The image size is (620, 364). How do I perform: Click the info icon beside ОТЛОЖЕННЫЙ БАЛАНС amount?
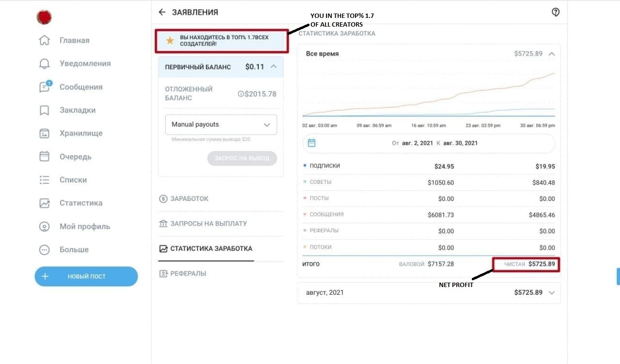(241, 94)
